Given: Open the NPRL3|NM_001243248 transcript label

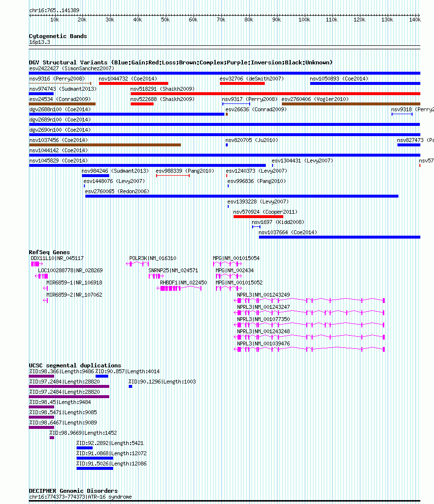Looking at the screenshot, I should coord(263,332).
